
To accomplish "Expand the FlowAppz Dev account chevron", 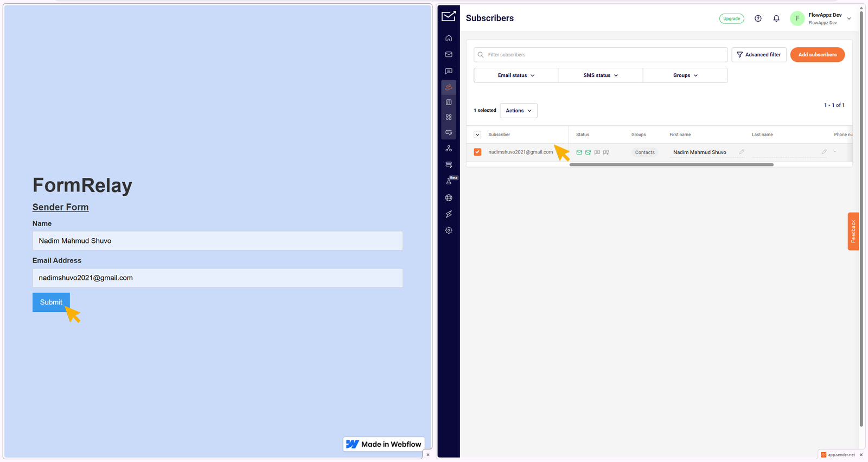I will coord(849,18).
